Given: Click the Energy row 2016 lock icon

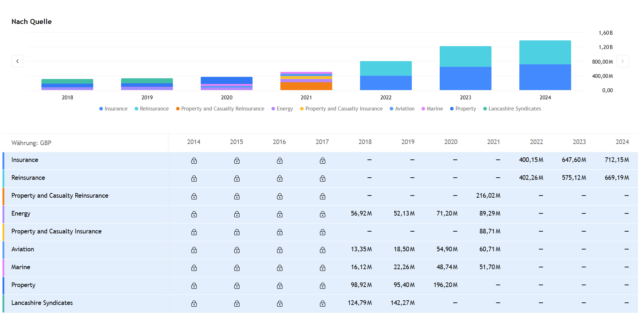Looking at the screenshot, I should point(280,214).
